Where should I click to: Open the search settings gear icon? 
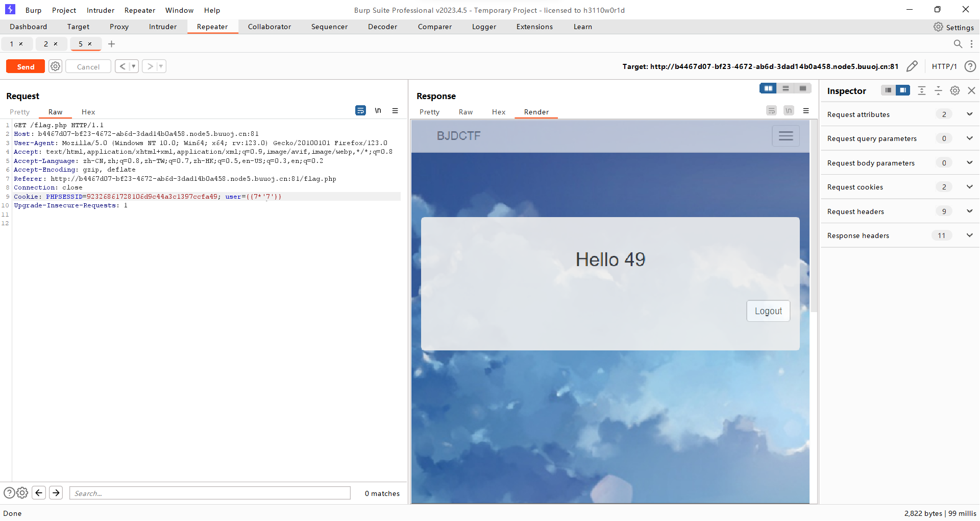pyautogui.click(x=22, y=493)
